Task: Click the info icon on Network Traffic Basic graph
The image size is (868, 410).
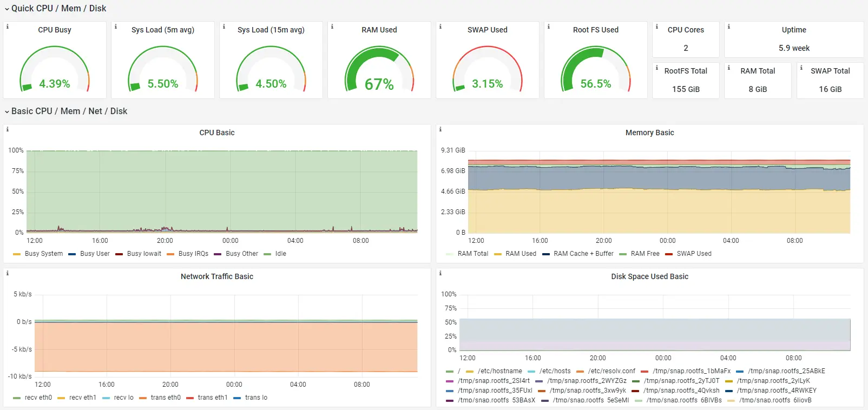Action: point(7,273)
